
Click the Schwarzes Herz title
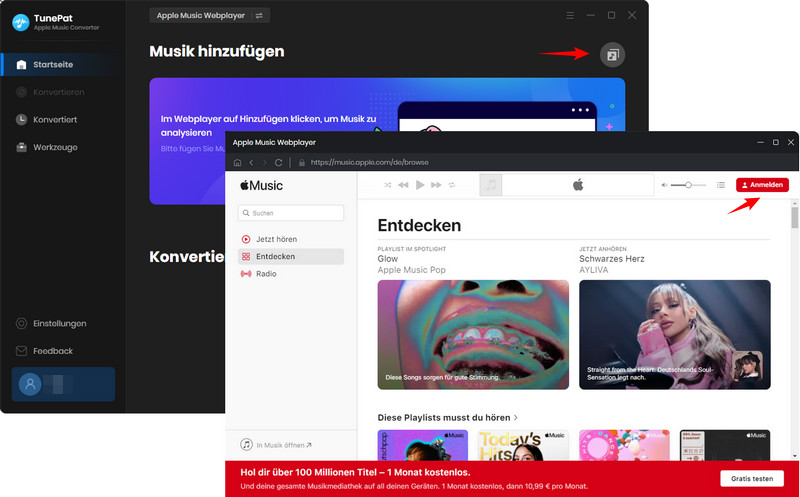612,259
